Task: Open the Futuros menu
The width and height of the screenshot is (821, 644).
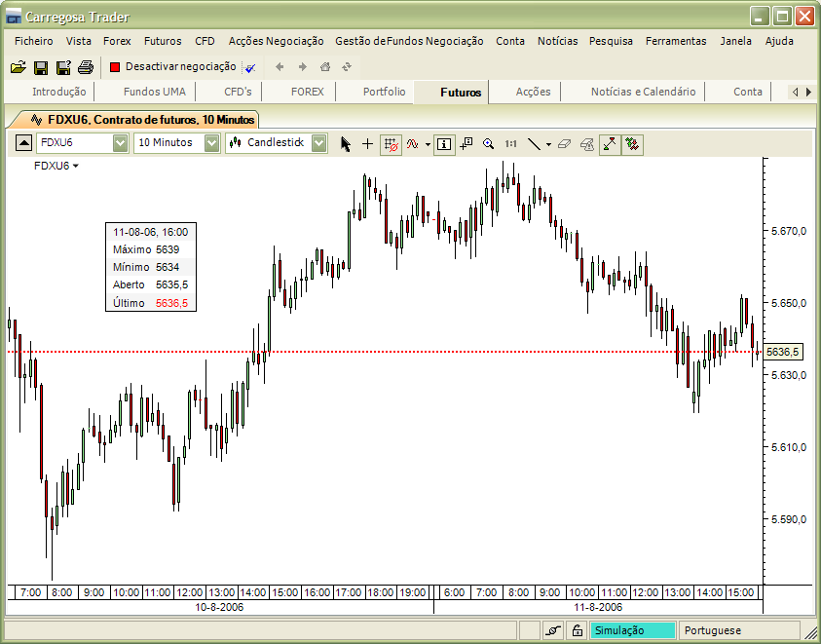Action: 163,41
